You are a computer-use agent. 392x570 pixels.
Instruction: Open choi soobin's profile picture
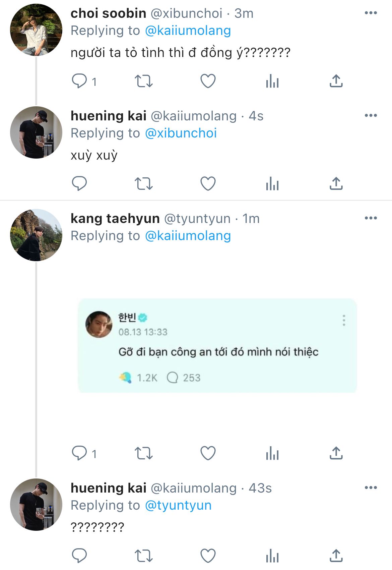36,30
